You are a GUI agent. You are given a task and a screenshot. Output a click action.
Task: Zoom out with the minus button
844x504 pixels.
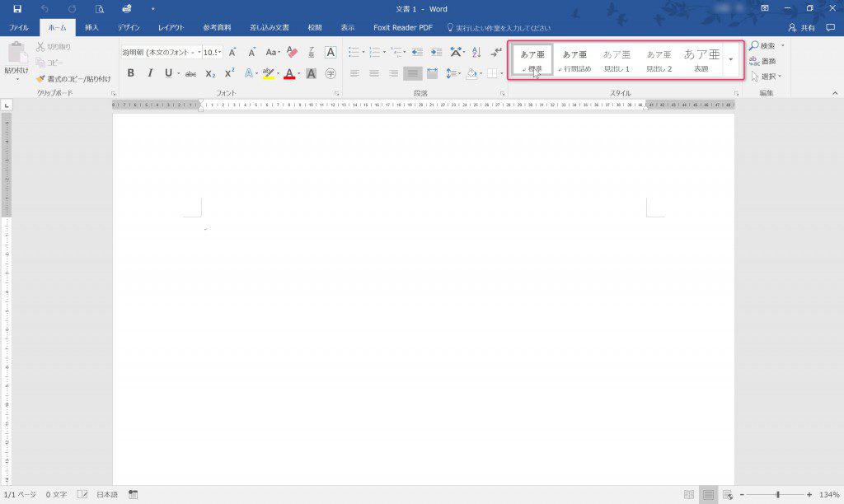click(x=743, y=494)
